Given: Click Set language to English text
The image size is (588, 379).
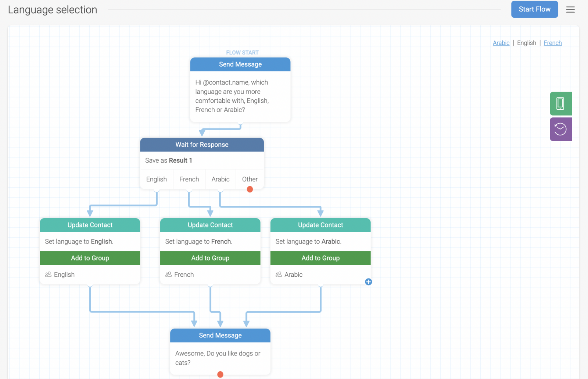Looking at the screenshot, I should click(x=79, y=241).
